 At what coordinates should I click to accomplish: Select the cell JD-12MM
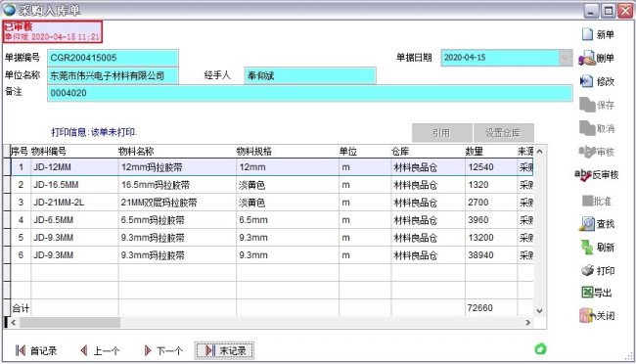pyautogui.click(x=74, y=167)
